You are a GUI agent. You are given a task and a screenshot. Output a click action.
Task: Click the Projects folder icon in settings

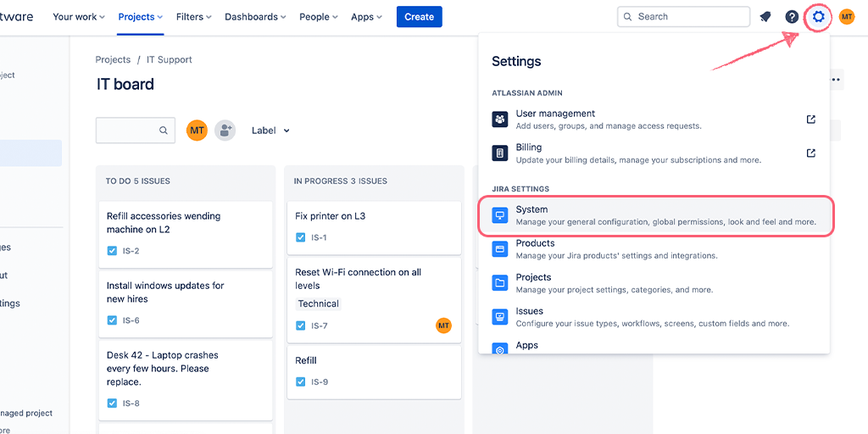pos(500,283)
